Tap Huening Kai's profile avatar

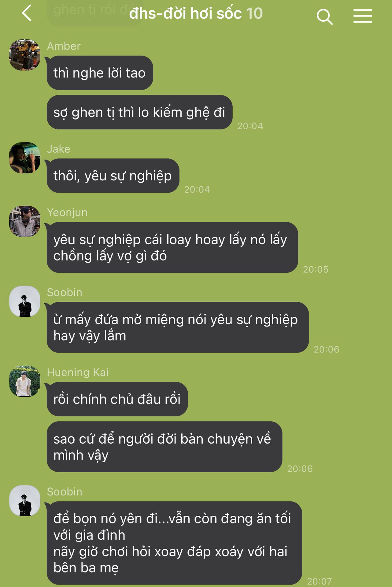point(25,381)
